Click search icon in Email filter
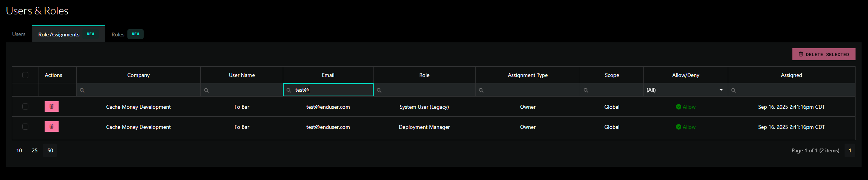Image resolution: width=868 pixels, height=180 pixels. coord(289,90)
